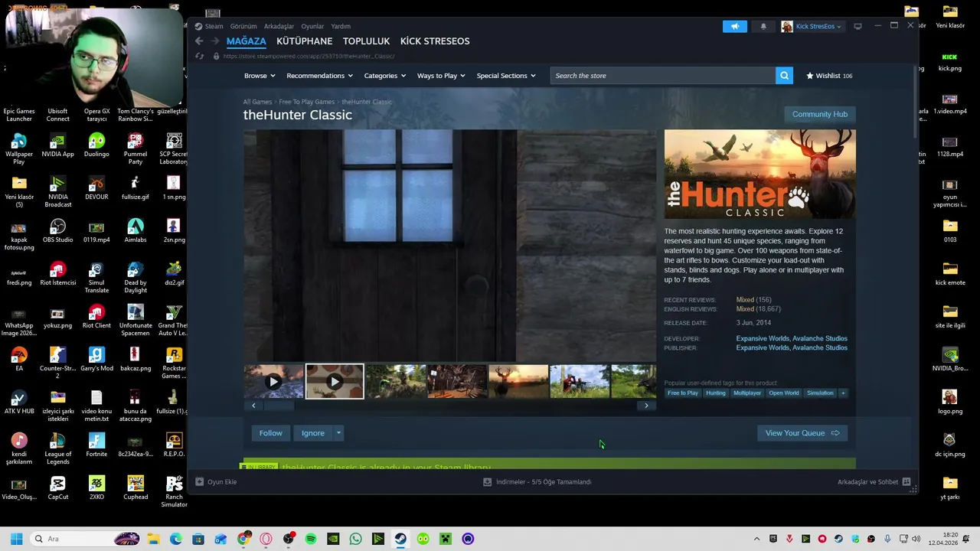Click the İndirmeler download status icon
Viewport: 980px width, 551px height.
tap(487, 482)
